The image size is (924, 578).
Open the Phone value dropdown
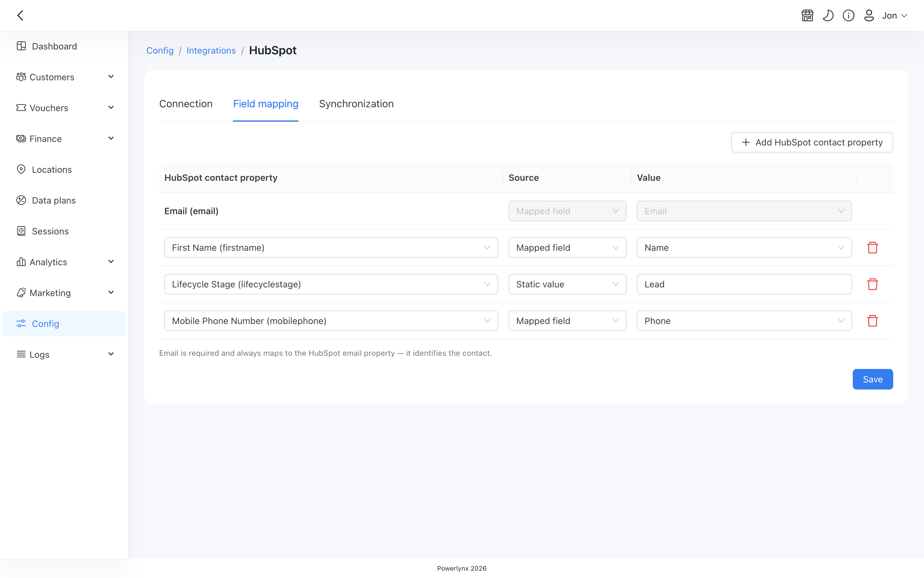744,321
